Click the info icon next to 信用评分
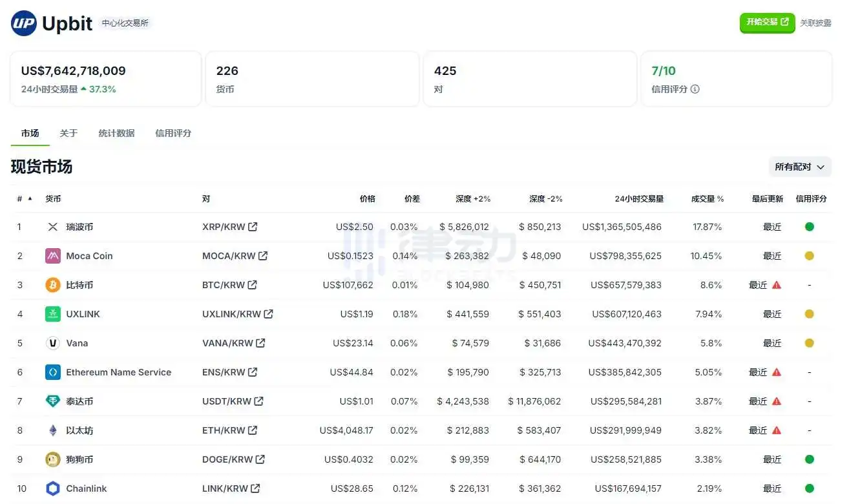Image resolution: width=860 pixels, height=504 pixels. click(695, 89)
